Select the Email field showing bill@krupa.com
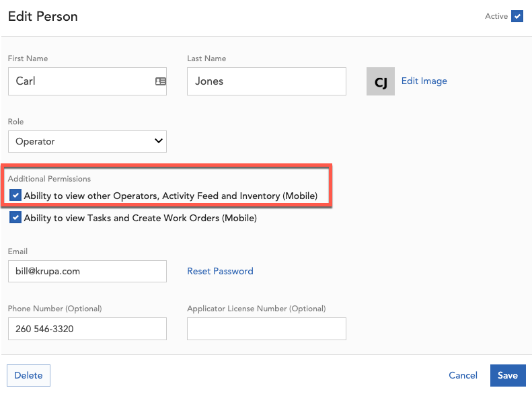 [x=87, y=272]
